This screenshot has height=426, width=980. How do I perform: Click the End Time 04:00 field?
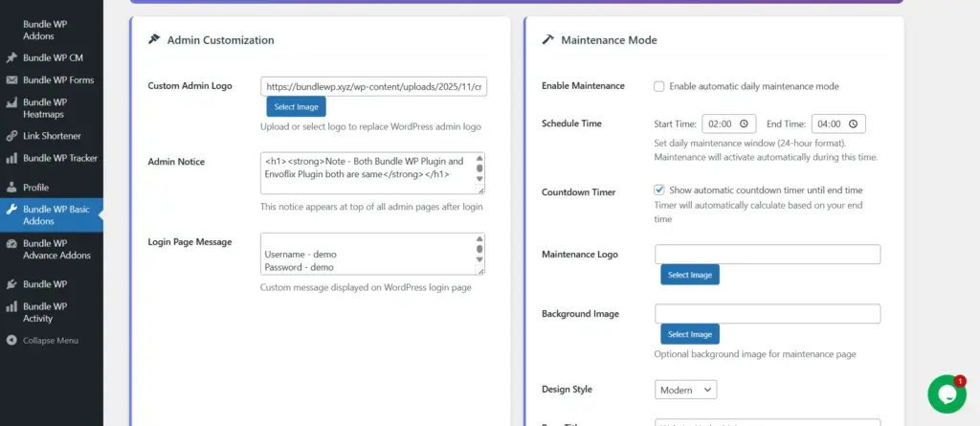(x=838, y=123)
